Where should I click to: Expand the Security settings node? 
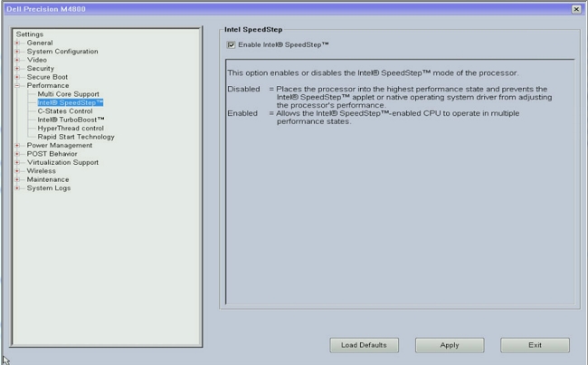point(17,68)
